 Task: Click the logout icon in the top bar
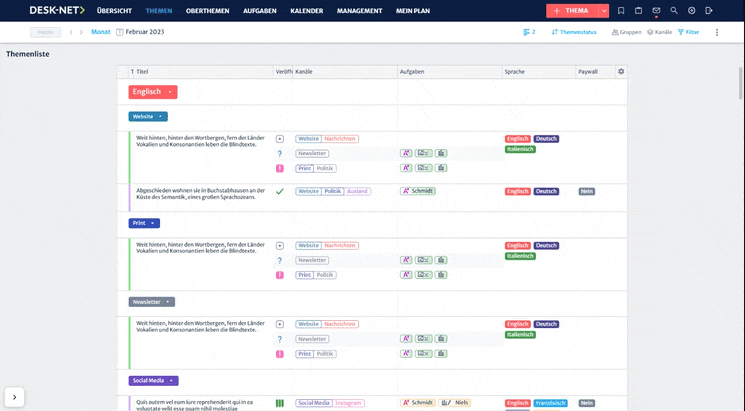(x=709, y=10)
